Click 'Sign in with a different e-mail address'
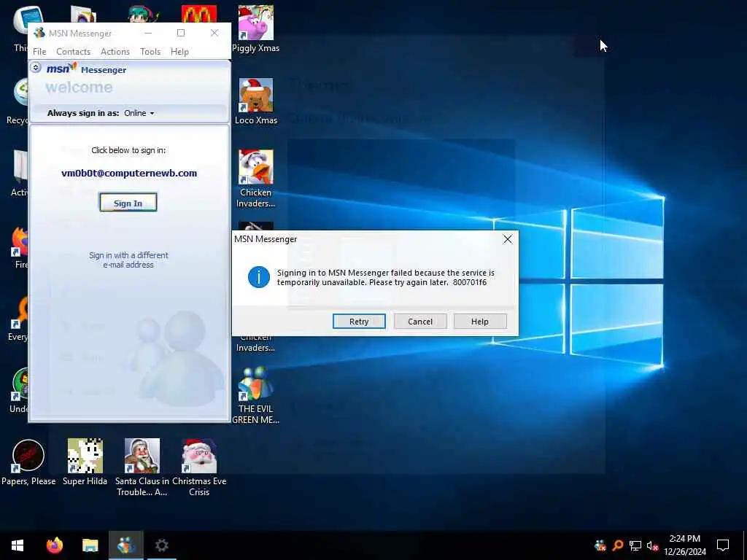The width and height of the screenshot is (747, 560). (128, 260)
